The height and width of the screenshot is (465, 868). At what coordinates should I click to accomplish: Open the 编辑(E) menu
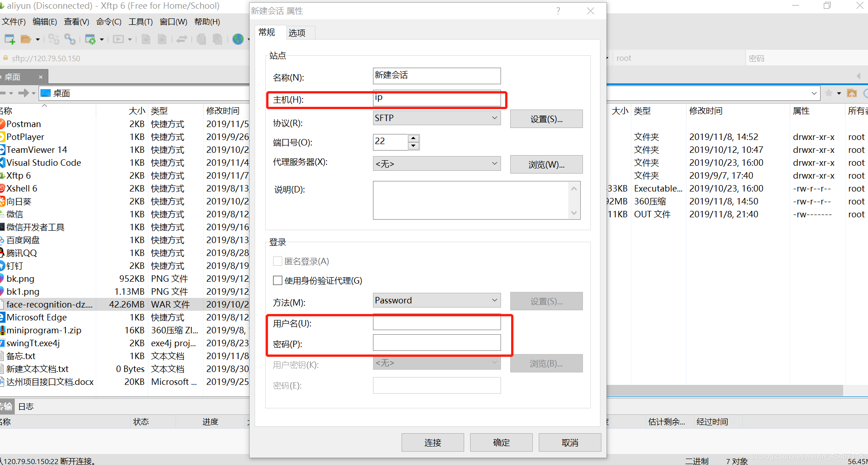pos(45,22)
